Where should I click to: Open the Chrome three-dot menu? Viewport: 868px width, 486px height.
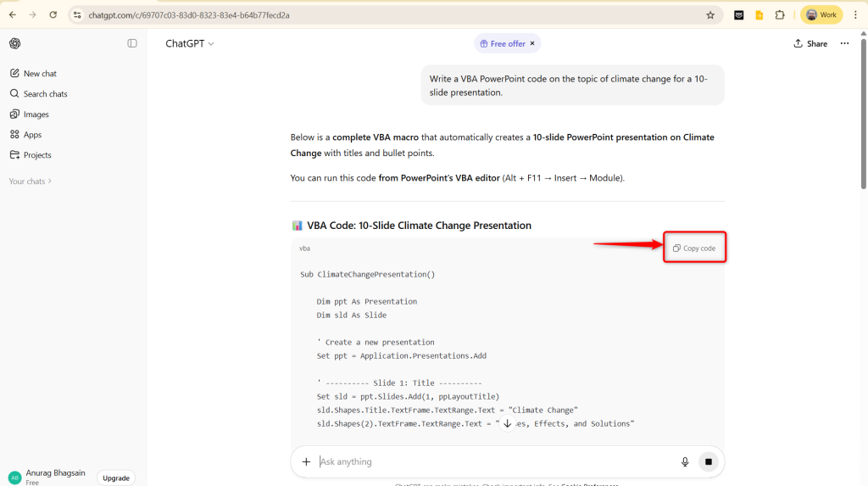(x=855, y=15)
